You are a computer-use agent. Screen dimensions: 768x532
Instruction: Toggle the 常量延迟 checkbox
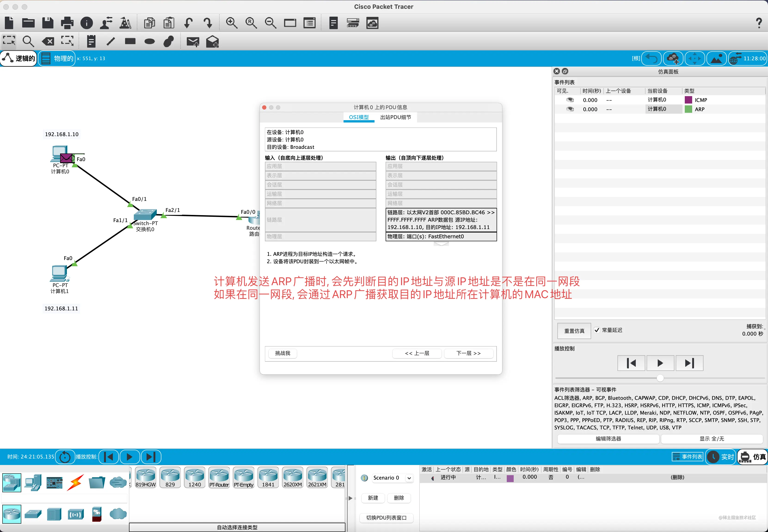point(597,330)
